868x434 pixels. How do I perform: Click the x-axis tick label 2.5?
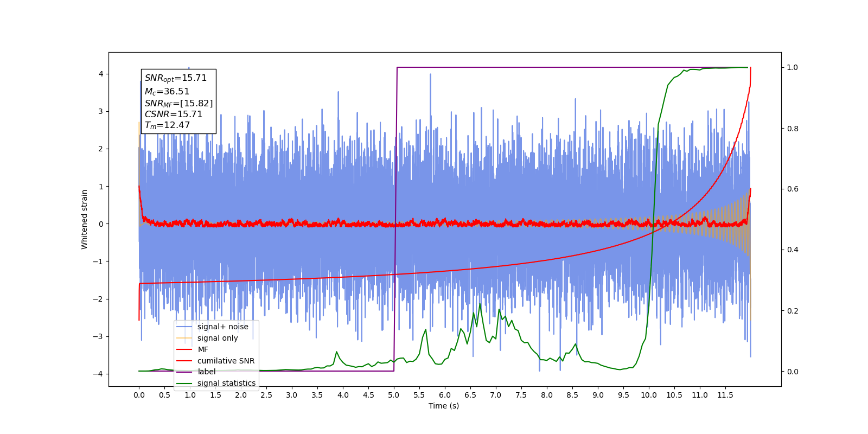266,395
